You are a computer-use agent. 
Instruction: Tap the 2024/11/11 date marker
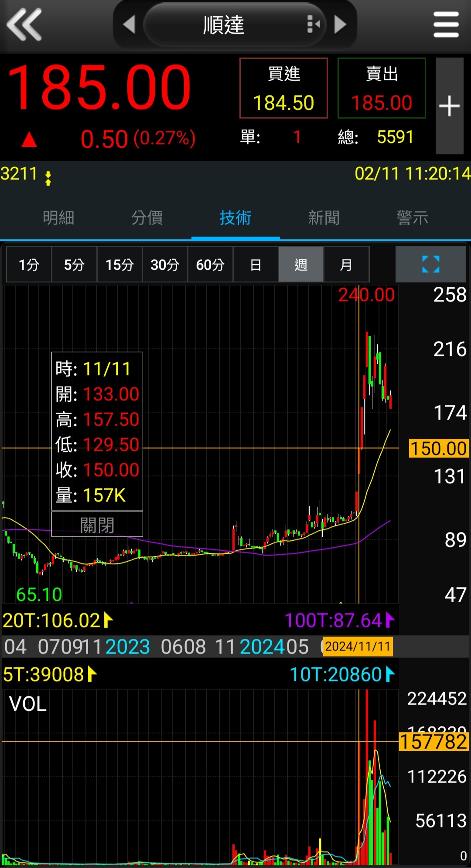[357, 646]
